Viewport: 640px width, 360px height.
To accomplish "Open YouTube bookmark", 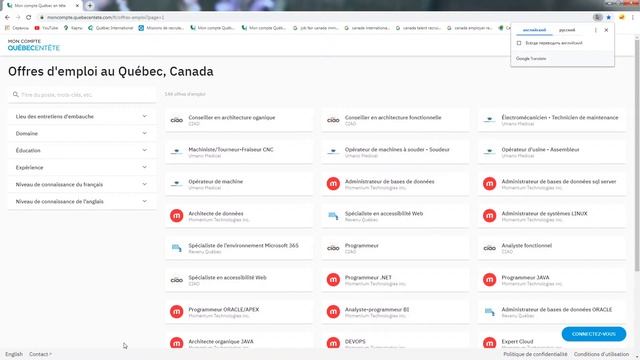I will pyautogui.click(x=46, y=28).
